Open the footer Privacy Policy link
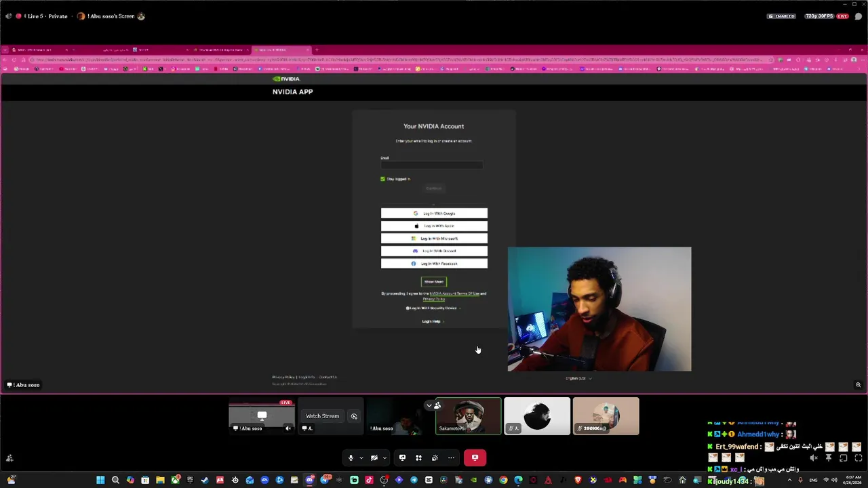The width and height of the screenshot is (868, 488). click(x=283, y=377)
